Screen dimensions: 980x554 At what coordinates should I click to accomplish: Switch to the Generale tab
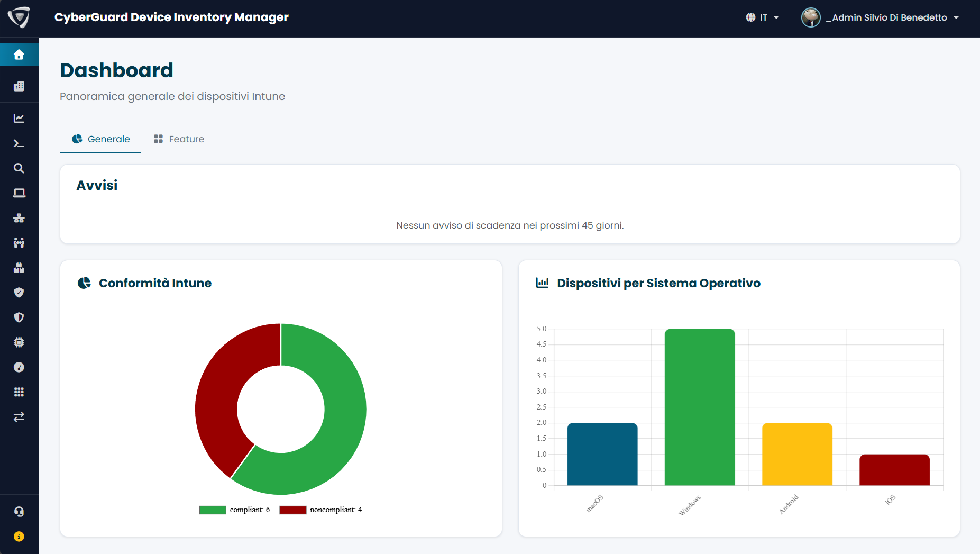(x=100, y=139)
